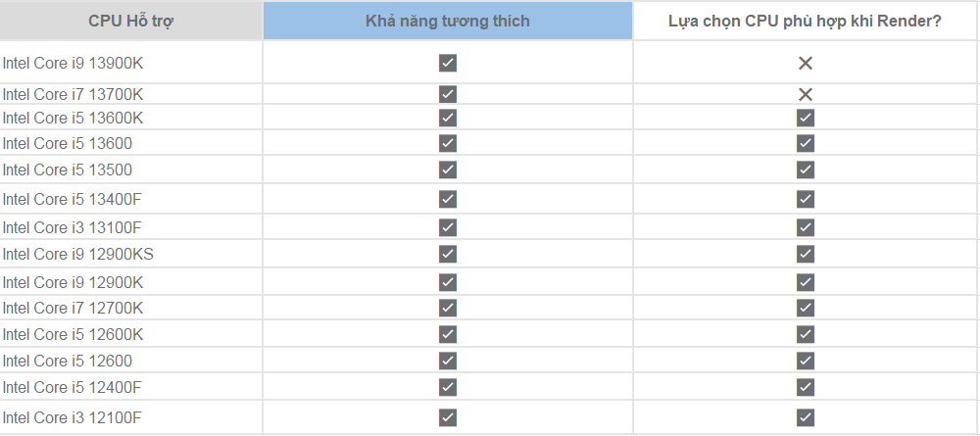The height and width of the screenshot is (436, 980).
Task: Toggle render checkbox for Intel Core i3 12100F
Action: (806, 417)
